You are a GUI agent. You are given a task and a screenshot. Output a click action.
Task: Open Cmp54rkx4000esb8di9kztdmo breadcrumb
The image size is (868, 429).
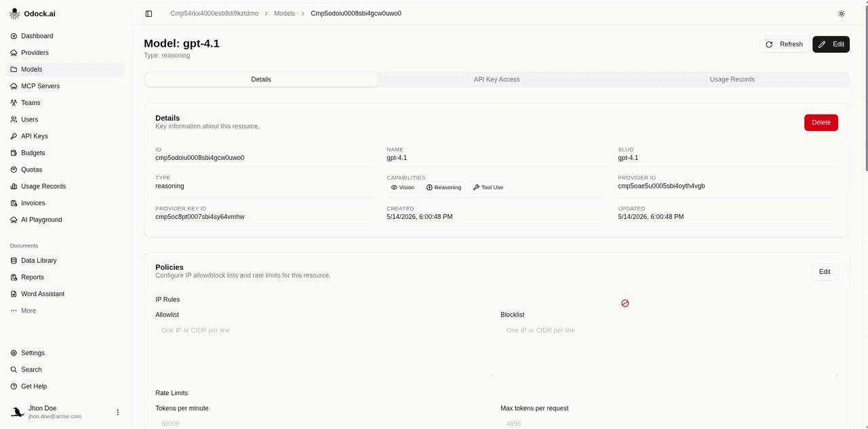214,14
